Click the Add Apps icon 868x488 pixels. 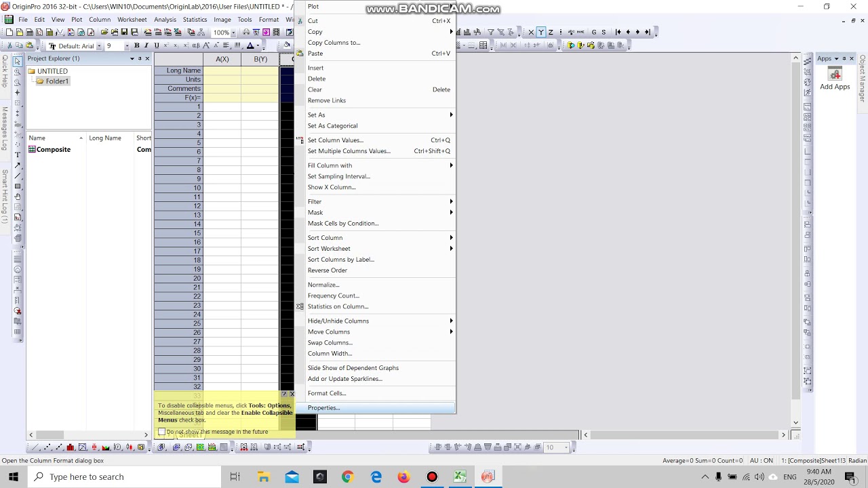[835, 75]
